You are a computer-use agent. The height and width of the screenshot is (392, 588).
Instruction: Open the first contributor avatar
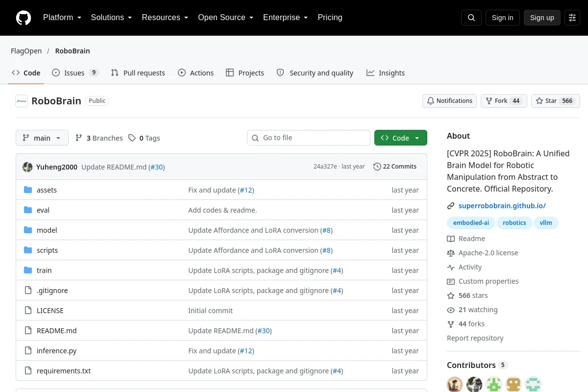point(455,385)
